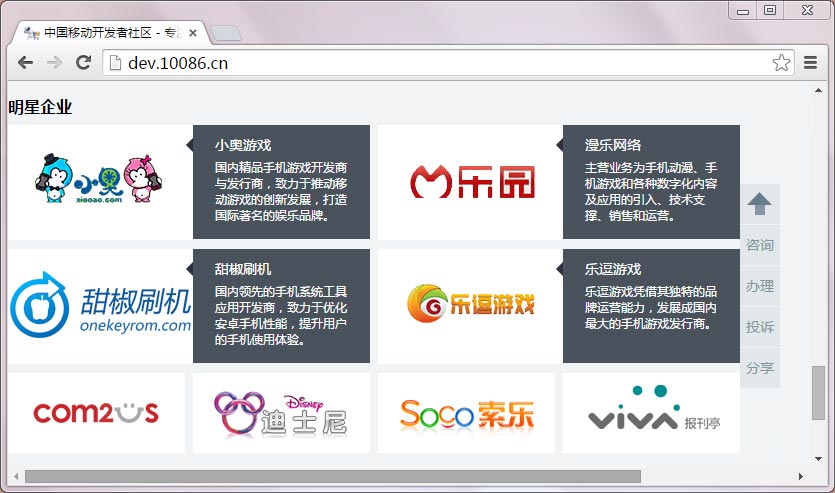Open the Chrome hamburger menu
Screen dimensions: 835x493
(811, 63)
